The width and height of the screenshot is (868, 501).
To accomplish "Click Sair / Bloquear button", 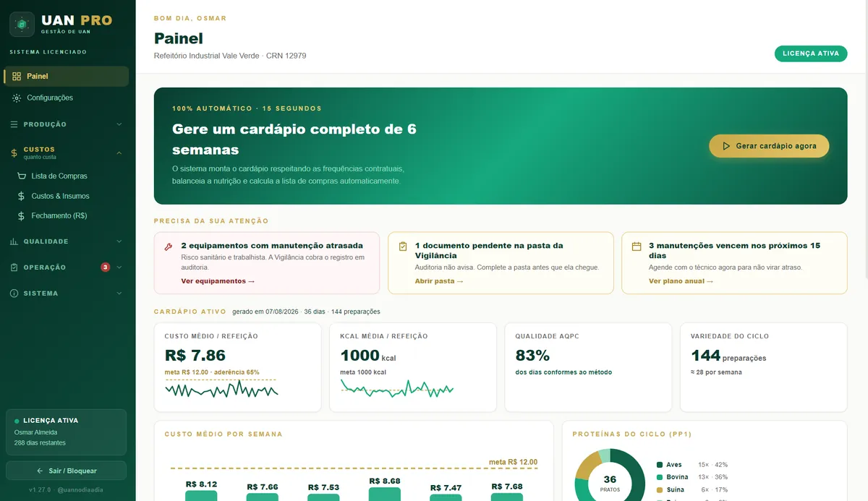I will point(66,471).
